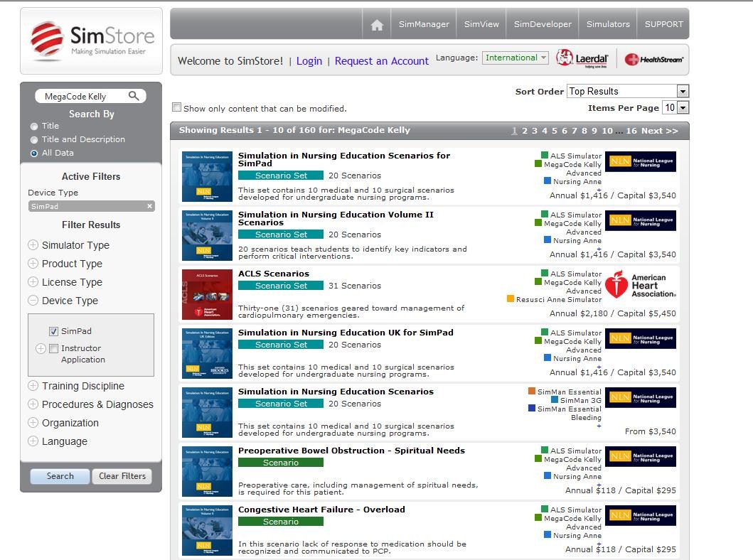This screenshot has height=560, width=753.
Task: Expand the Language filter
Action: click(x=33, y=441)
